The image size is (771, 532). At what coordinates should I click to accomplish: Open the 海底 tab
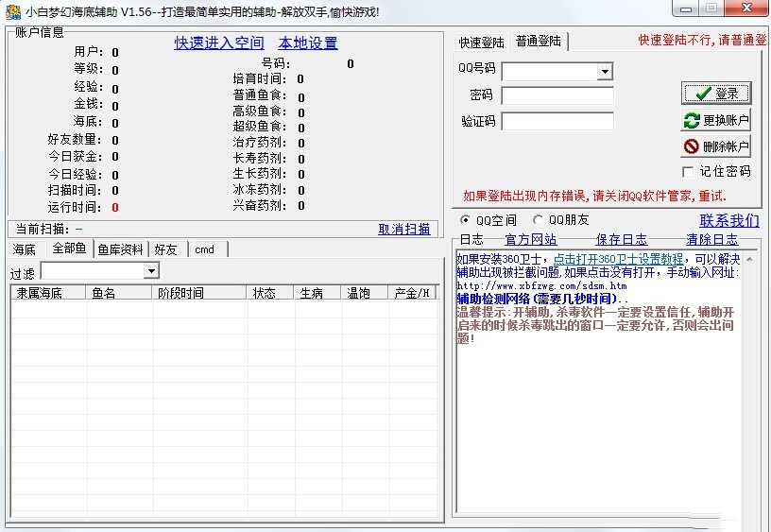pyautogui.click(x=25, y=249)
